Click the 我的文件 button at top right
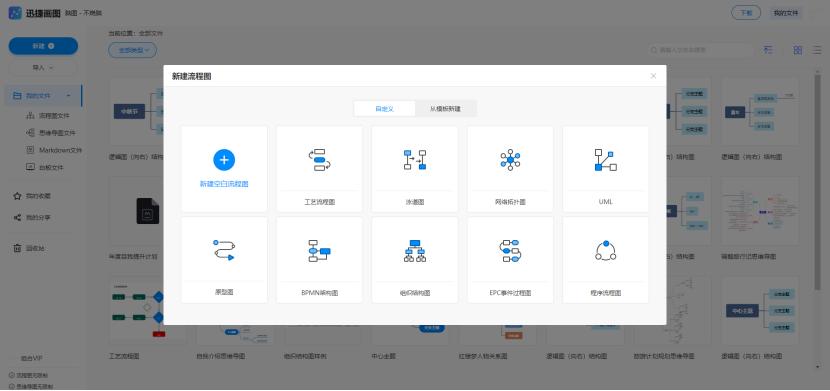 786,13
